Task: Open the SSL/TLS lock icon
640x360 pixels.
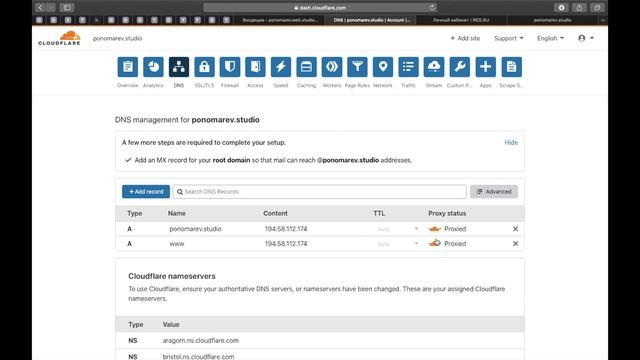Action: (x=204, y=67)
